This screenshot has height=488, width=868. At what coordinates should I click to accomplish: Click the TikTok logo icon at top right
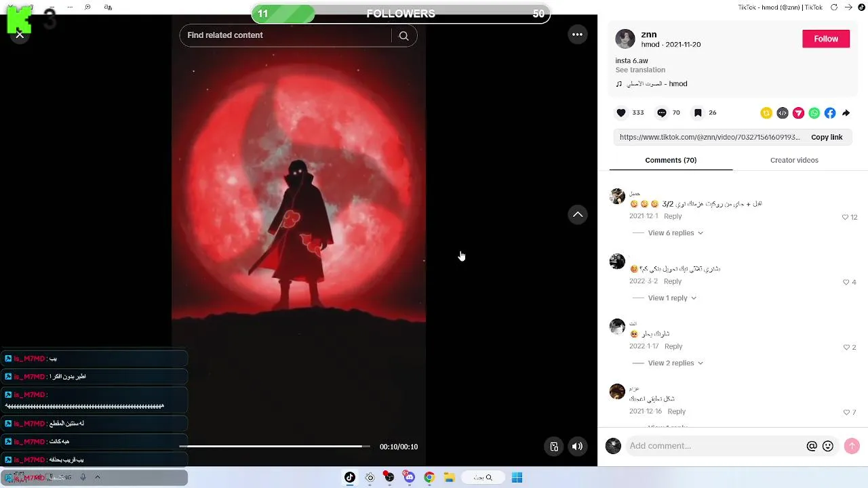[861, 7]
